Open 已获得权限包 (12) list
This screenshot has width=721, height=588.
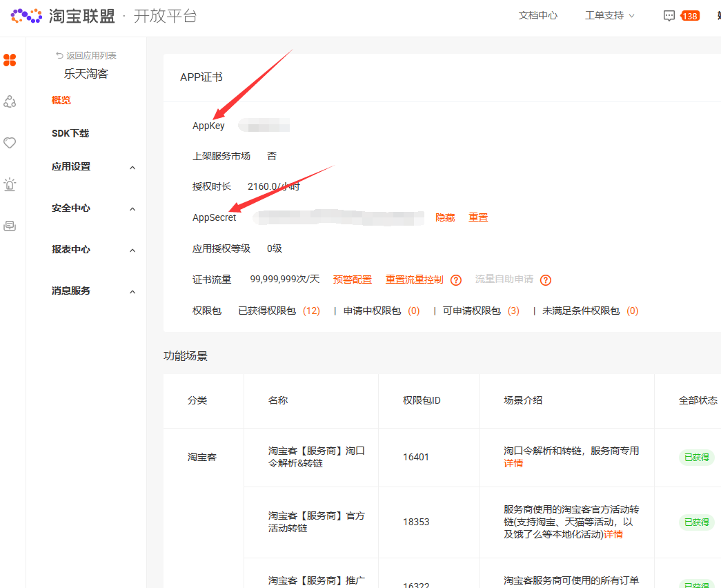pyautogui.click(x=279, y=311)
